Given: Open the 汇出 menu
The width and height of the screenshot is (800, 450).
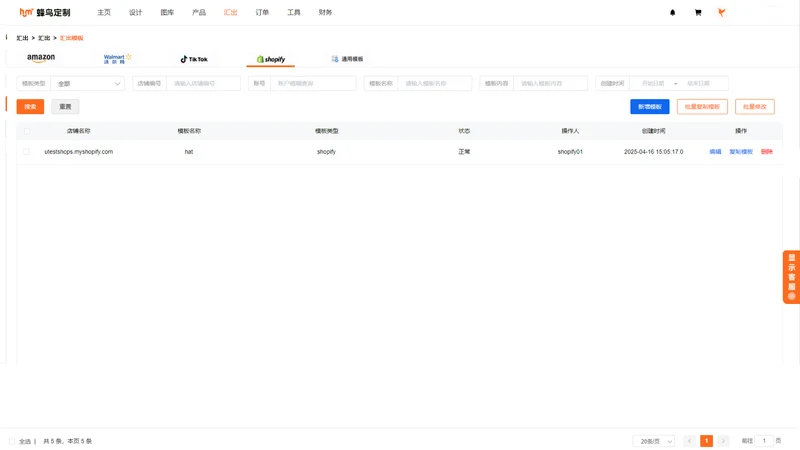Looking at the screenshot, I should click(231, 12).
